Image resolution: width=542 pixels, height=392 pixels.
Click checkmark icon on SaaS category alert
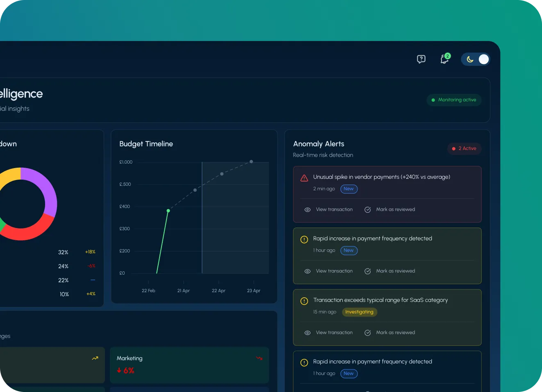368,333
